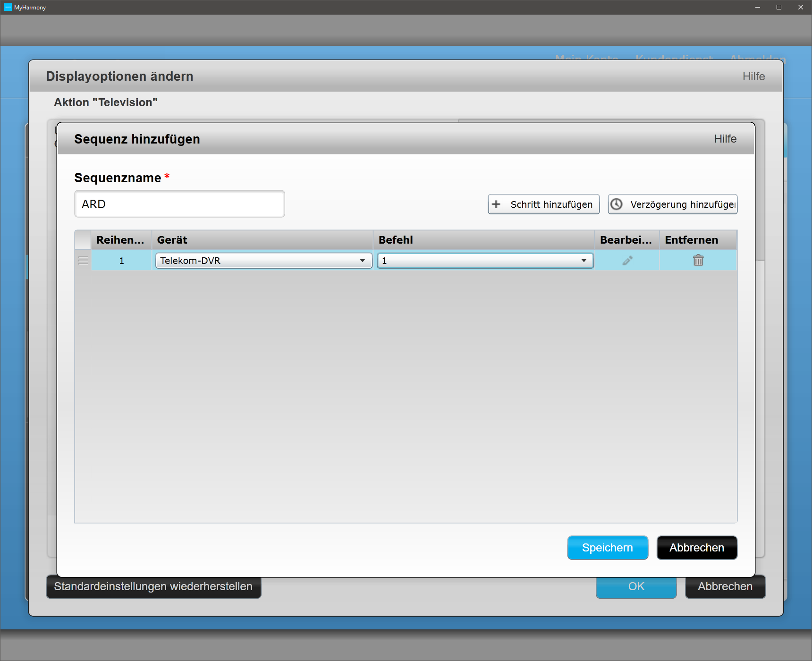Viewport: 812px width, 661px height.
Task: Open Hilfe in the Sequenz hinzufügen header
Action: (x=725, y=139)
